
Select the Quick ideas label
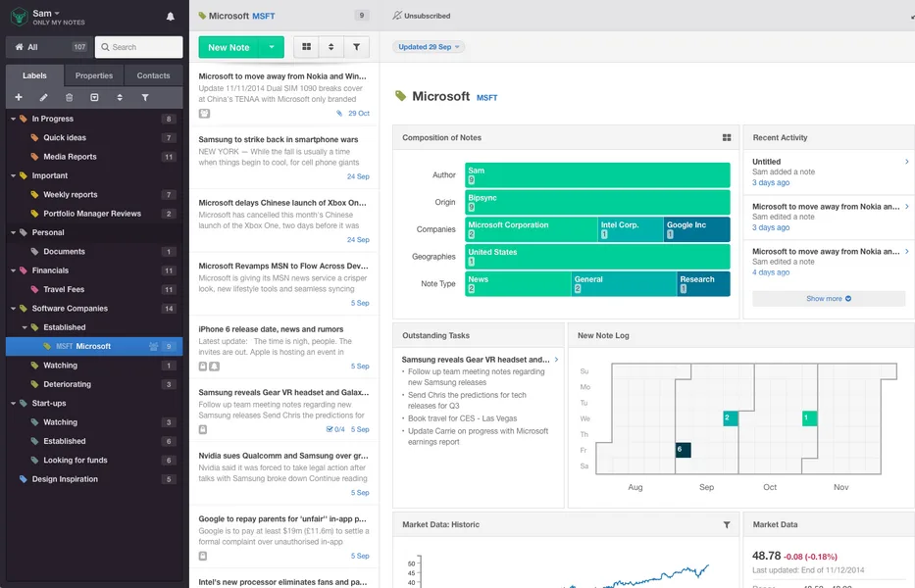(x=94, y=137)
